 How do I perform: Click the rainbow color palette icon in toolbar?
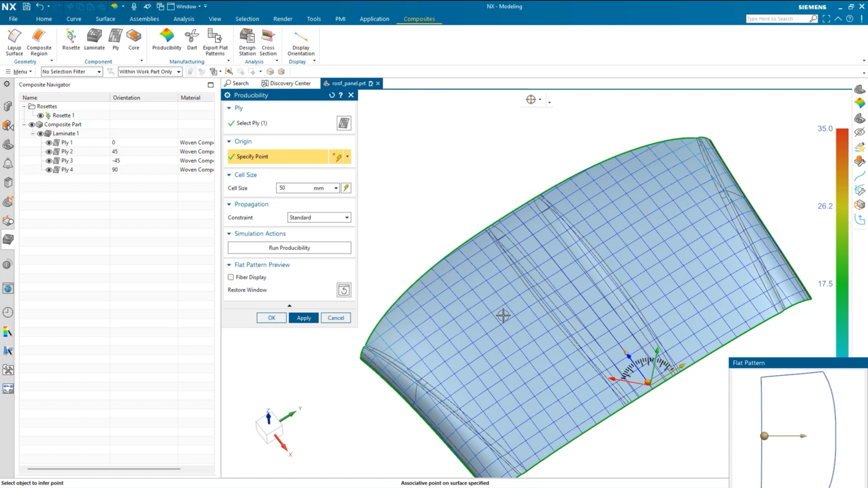click(115, 6)
